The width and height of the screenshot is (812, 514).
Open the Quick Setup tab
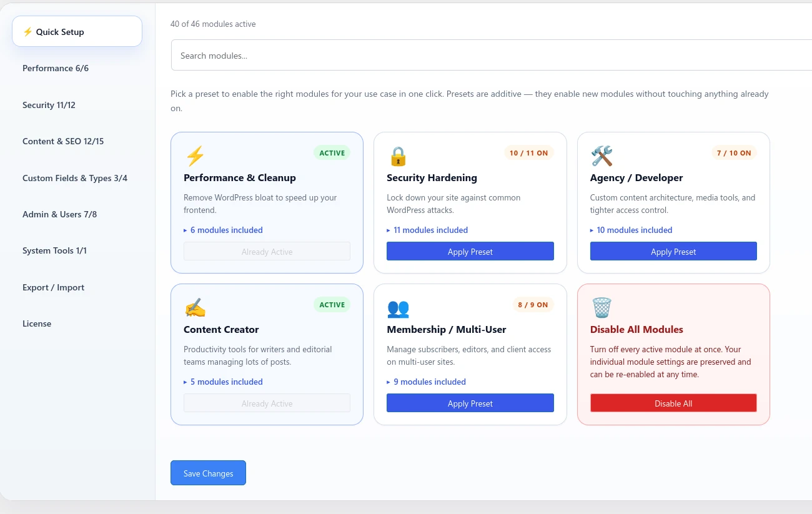(x=77, y=31)
